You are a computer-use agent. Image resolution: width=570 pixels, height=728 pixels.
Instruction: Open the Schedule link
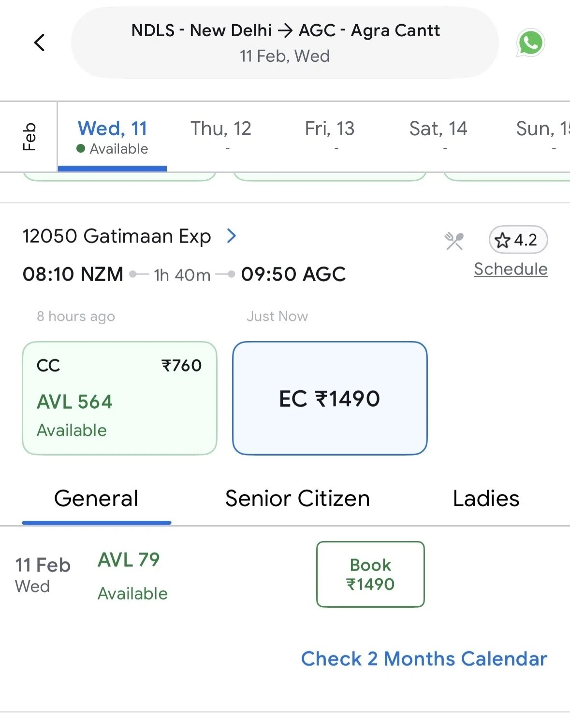(511, 269)
